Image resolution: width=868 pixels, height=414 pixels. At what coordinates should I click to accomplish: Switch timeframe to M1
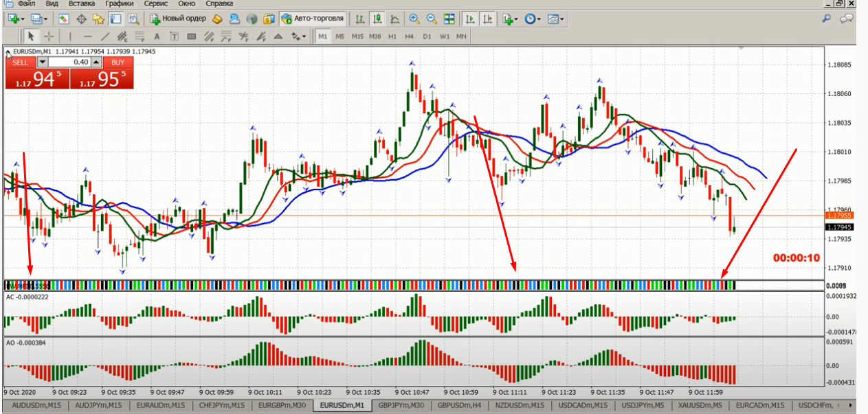[x=323, y=36]
